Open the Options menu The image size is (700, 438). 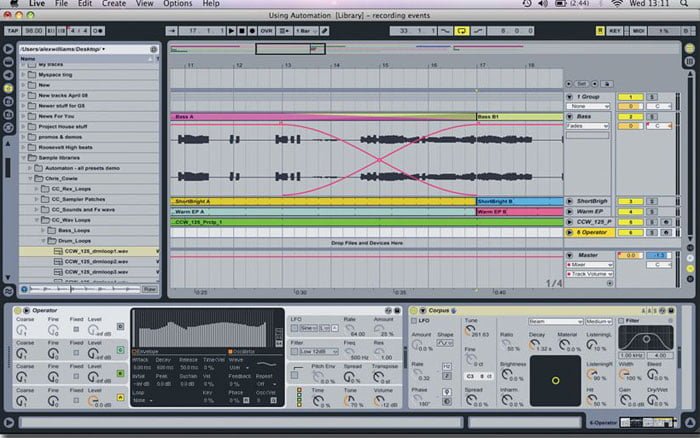pyautogui.click(x=178, y=4)
